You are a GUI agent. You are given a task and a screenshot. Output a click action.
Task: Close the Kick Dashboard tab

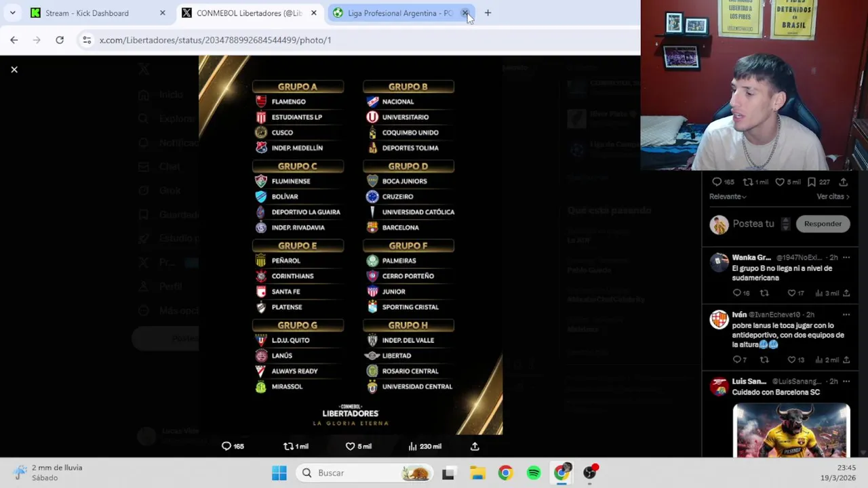coord(162,13)
